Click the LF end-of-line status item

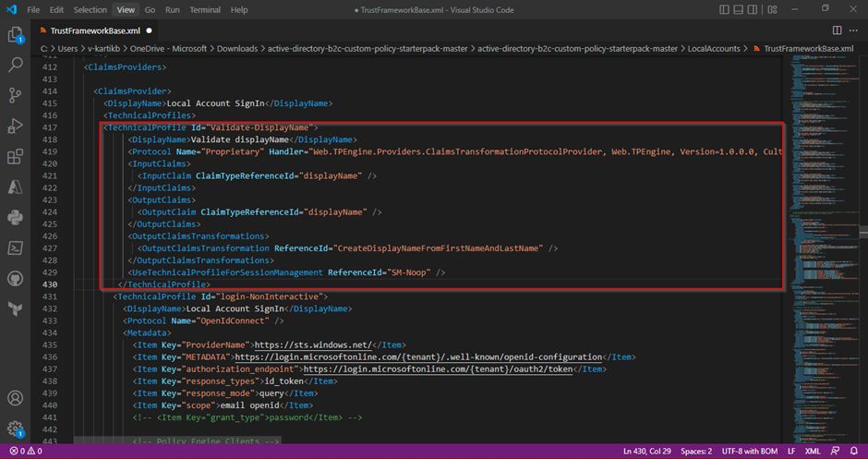point(791,452)
